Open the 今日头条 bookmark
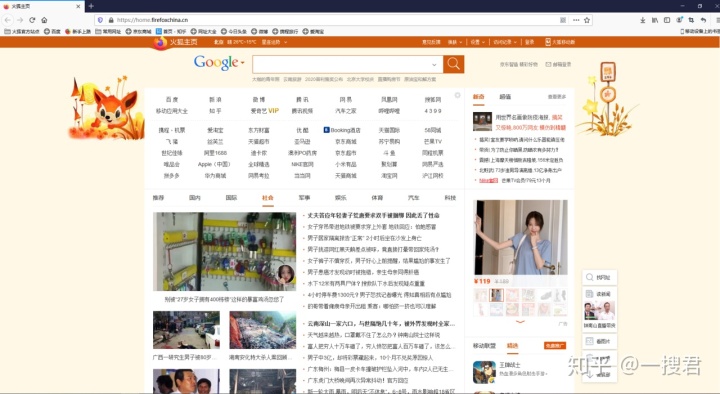Viewport: 720px width, 394px height. pyautogui.click(x=234, y=32)
